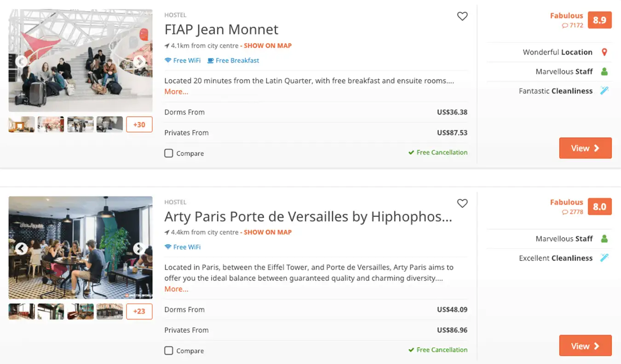621x364 pixels.
Task: Go to previous photo of Arty Paris hostel
Action: (x=21, y=249)
